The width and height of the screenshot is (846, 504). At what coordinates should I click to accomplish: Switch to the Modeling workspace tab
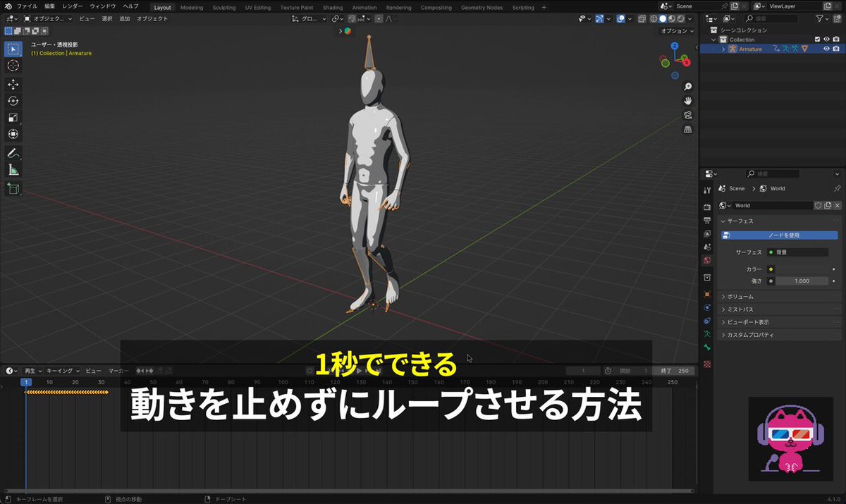click(x=192, y=7)
